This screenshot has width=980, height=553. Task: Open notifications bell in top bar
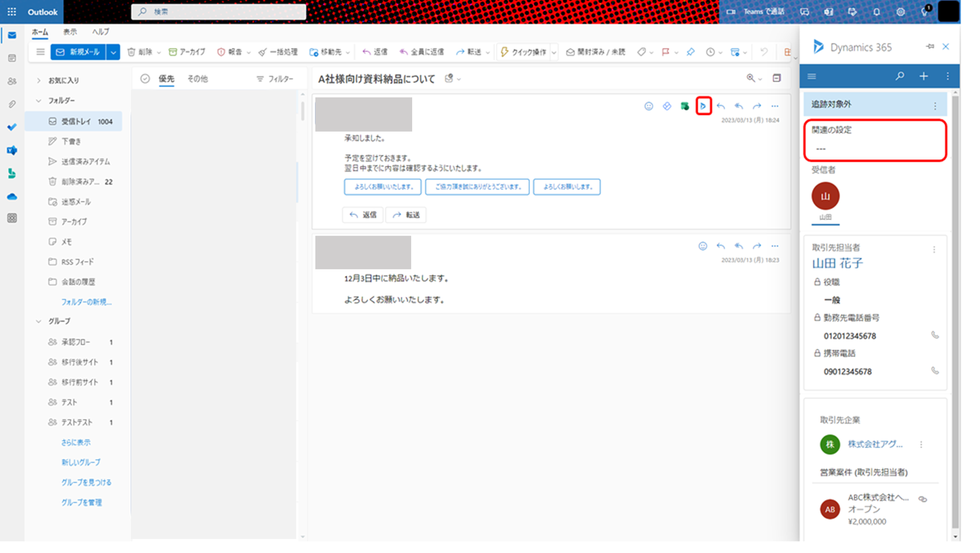tap(877, 12)
